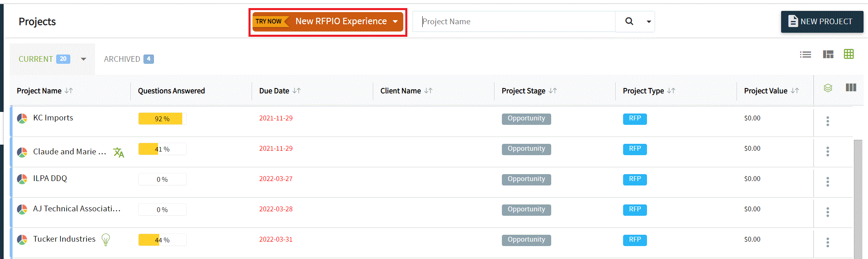Click the $0.00 value for ILPA DDQ

click(x=752, y=179)
